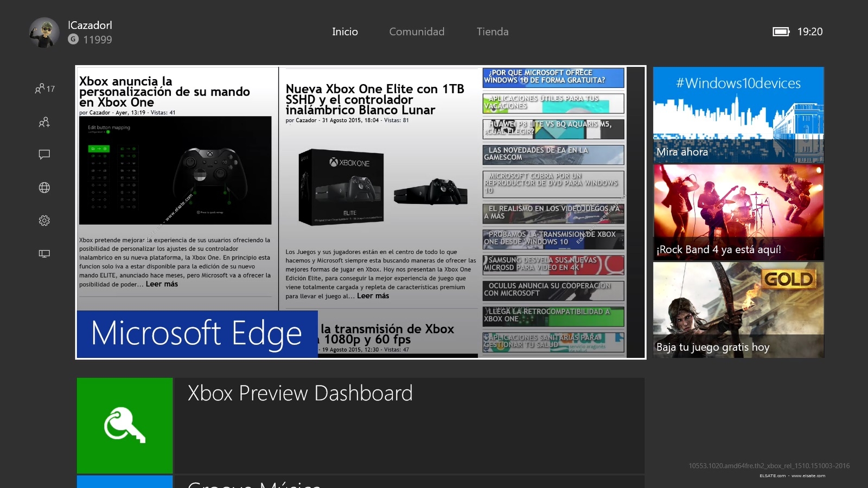Click the battery status icon
This screenshot has height=488, width=868.
tap(781, 32)
